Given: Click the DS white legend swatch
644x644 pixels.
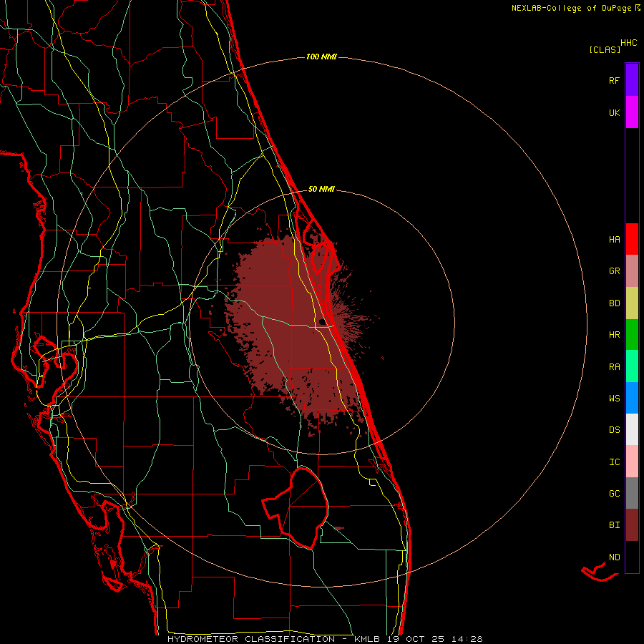Looking at the screenshot, I should click(632, 429).
